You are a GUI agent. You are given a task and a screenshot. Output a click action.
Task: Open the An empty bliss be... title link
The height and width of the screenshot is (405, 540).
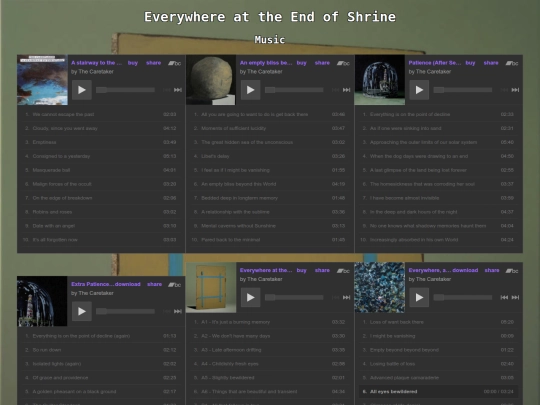pos(266,63)
